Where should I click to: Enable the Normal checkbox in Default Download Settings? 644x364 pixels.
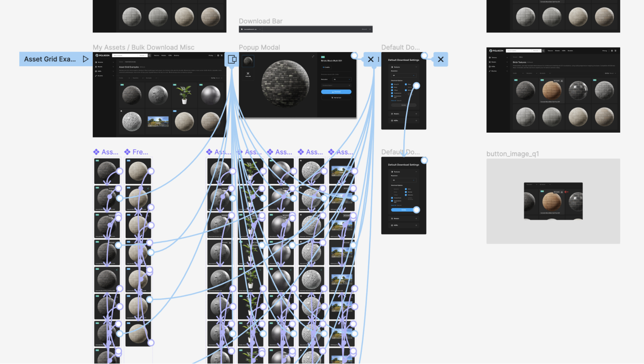coord(406,87)
